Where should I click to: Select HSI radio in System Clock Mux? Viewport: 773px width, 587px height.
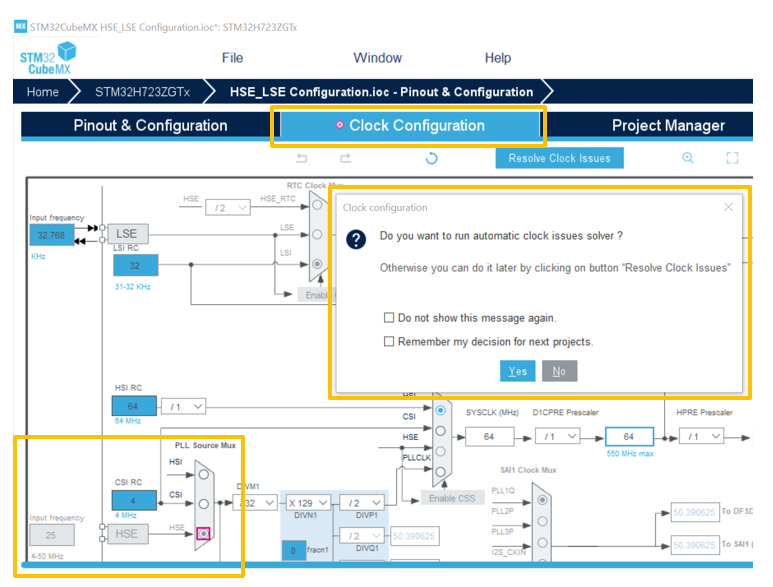tap(441, 410)
